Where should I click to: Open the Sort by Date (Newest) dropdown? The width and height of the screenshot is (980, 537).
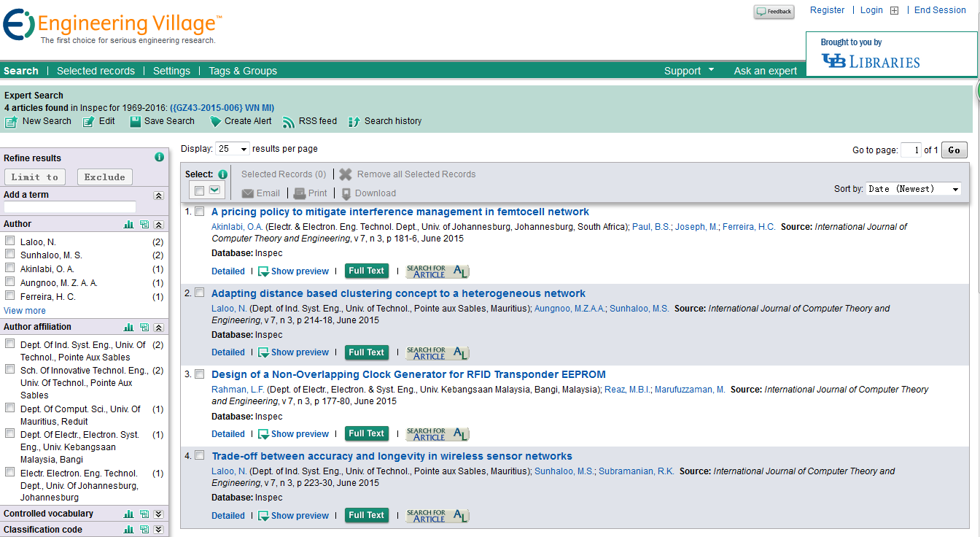point(914,189)
